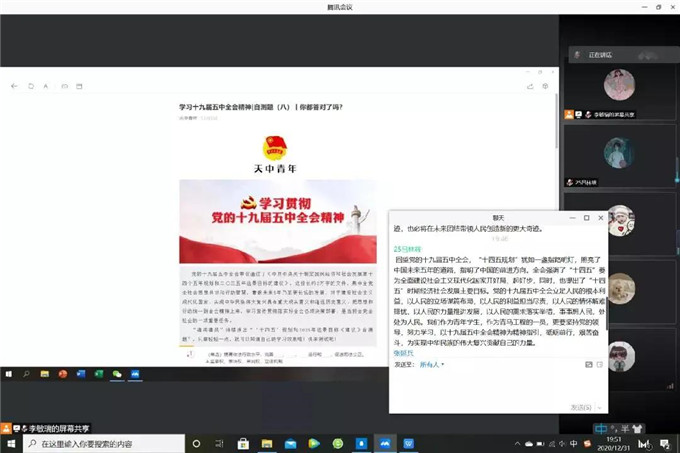Image resolution: width=680 pixels, height=453 pixels.
Task: Open Word application on the outer taskbar
Action: 410,443
